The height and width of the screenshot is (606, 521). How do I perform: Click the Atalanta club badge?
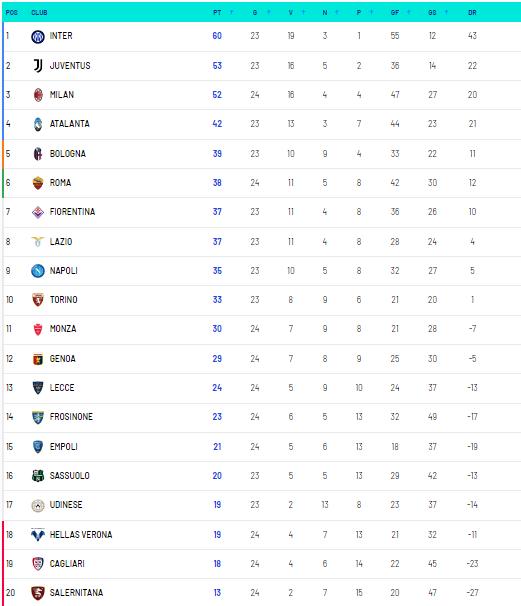(x=38, y=124)
